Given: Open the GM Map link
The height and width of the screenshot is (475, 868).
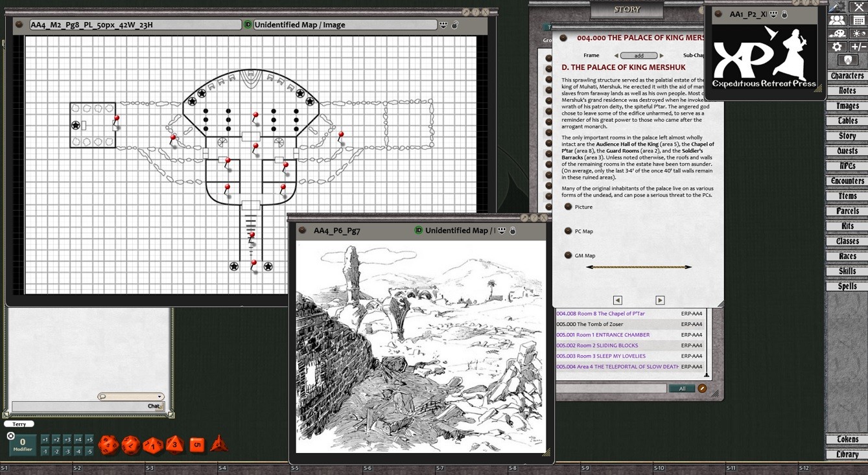Looking at the screenshot, I should [x=569, y=255].
